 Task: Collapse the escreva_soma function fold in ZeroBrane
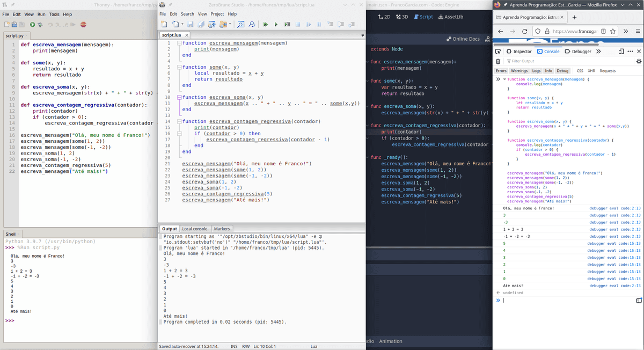point(179,97)
